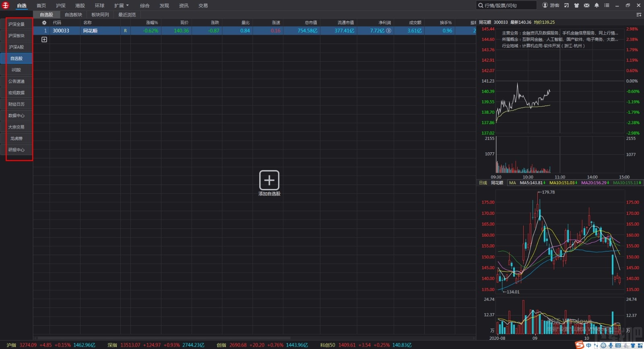Open 发现 top menu

[164, 6]
